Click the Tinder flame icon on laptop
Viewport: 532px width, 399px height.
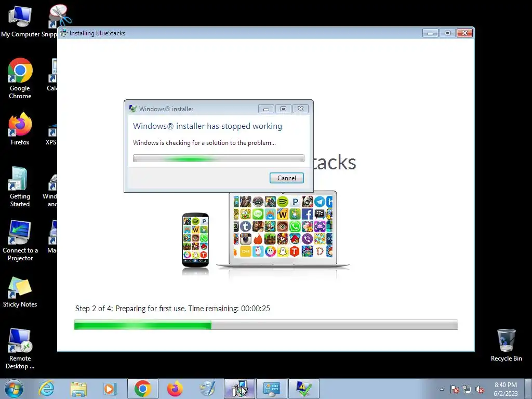258,239
